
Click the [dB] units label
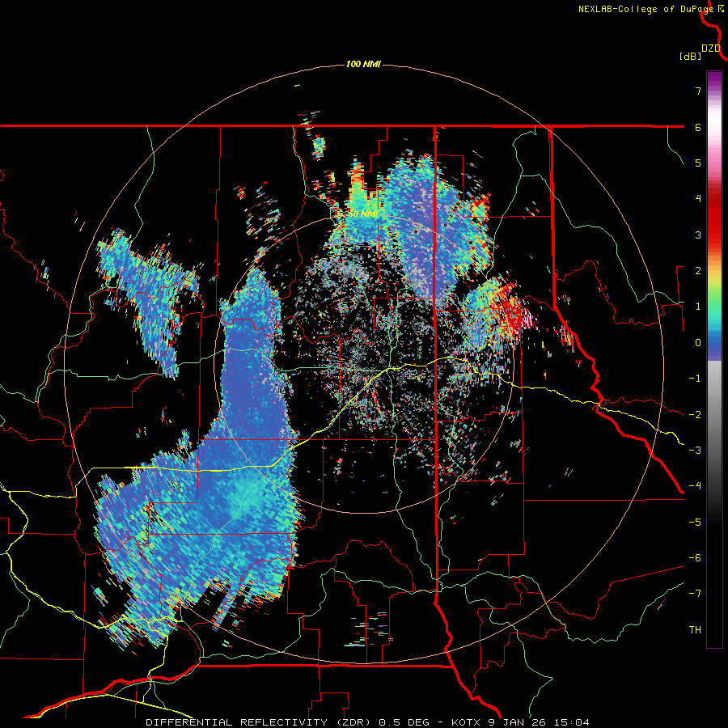[x=691, y=56]
